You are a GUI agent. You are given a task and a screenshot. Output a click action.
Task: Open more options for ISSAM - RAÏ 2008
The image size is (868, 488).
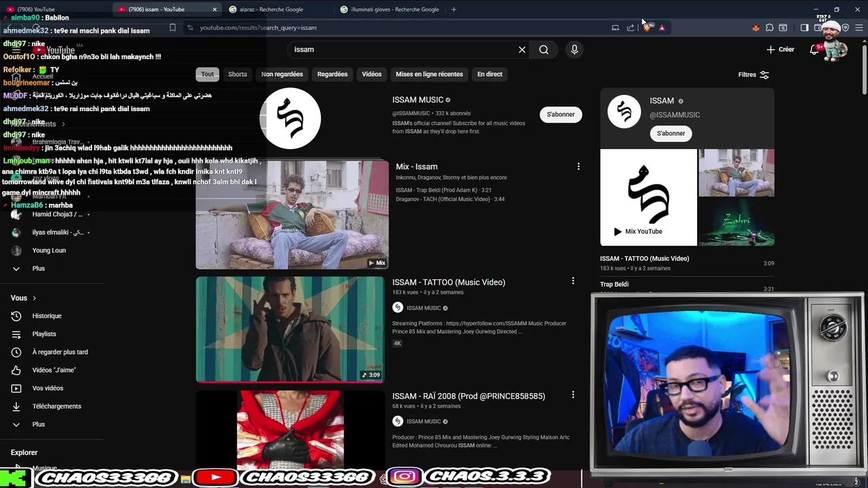[x=573, y=394]
